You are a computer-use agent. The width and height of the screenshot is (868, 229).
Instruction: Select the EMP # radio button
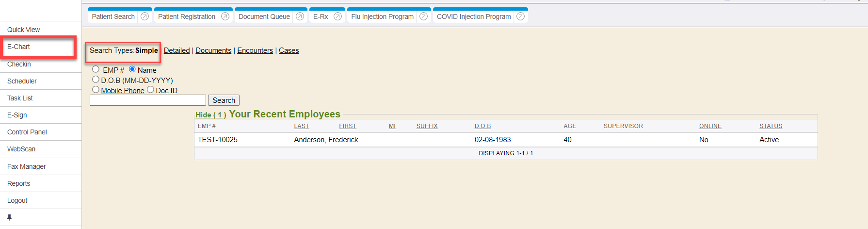point(96,69)
